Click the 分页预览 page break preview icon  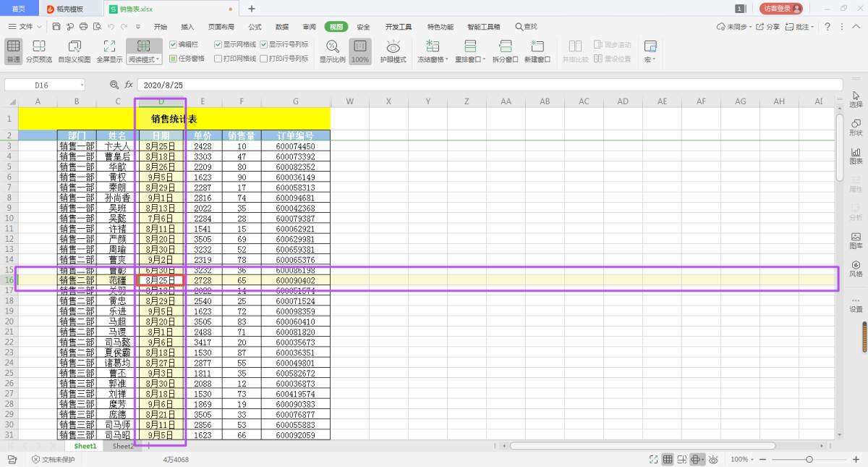tap(39, 47)
